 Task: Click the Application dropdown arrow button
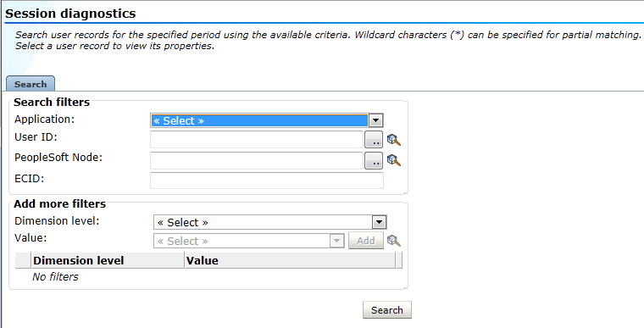pos(375,120)
